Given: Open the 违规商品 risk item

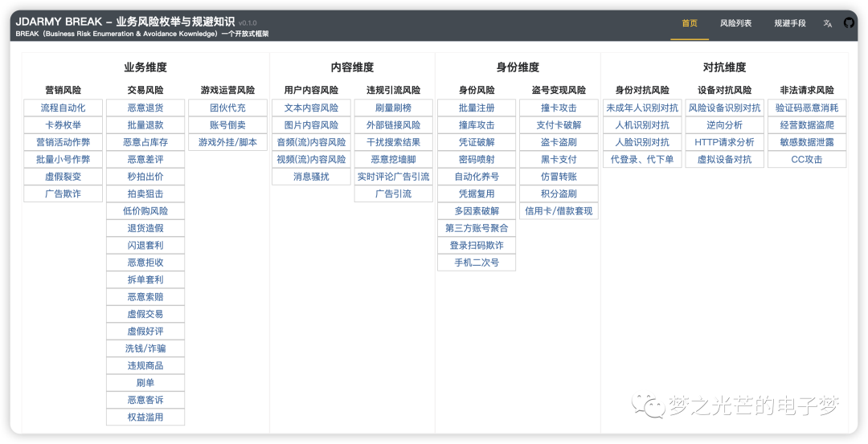Looking at the screenshot, I should [x=145, y=365].
